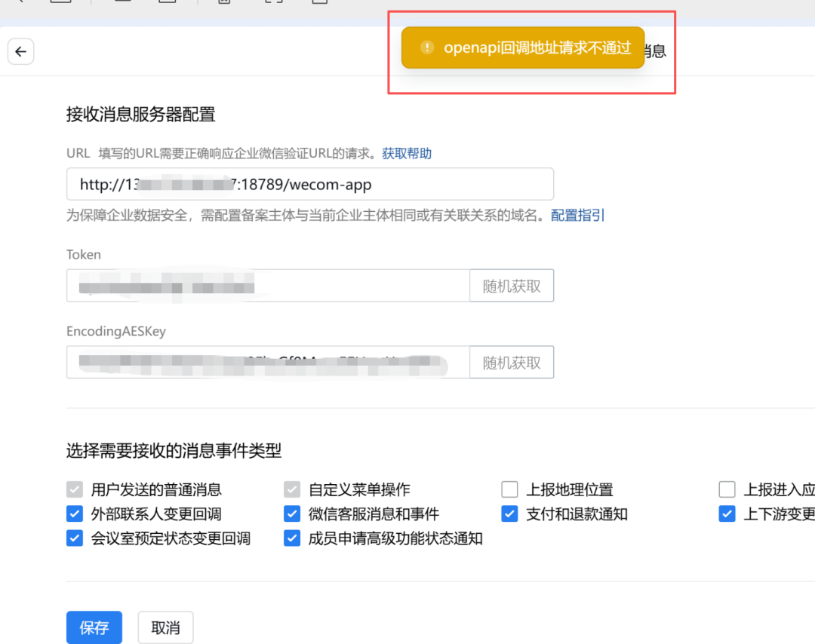Click the circular back arrow on the page
This screenshot has width=815, height=644.
20,51
